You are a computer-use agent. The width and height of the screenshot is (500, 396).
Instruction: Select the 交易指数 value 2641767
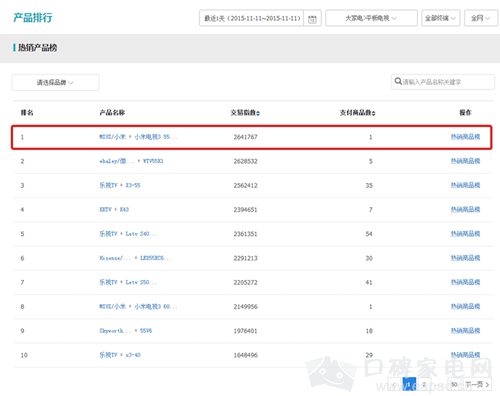pyautogui.click(x=245, y=137)
